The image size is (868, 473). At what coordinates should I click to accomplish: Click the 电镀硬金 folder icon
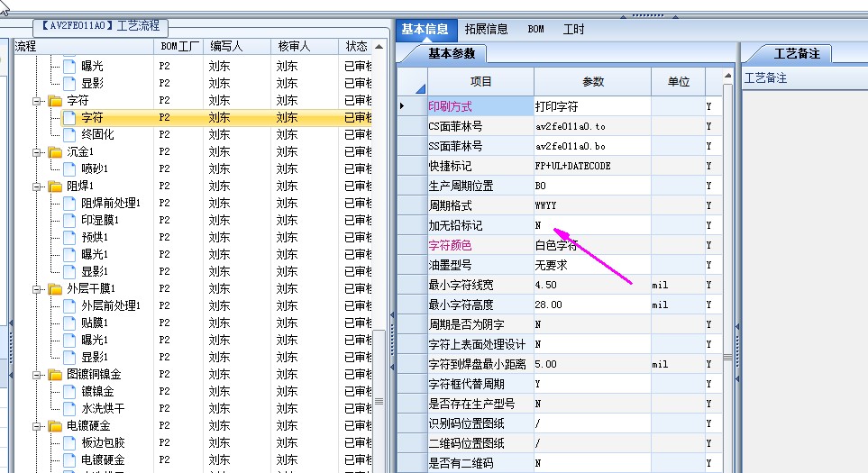[55, 426]
